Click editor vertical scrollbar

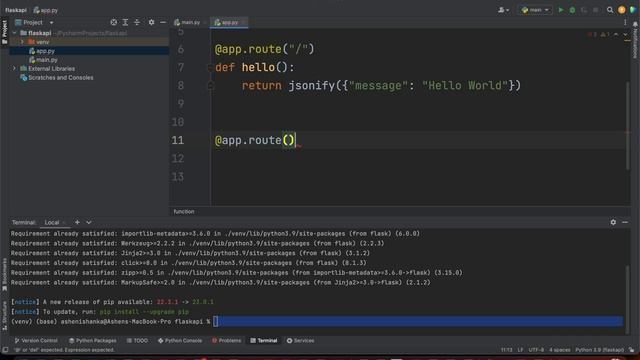pyautogui.click(x=628, y=126)
